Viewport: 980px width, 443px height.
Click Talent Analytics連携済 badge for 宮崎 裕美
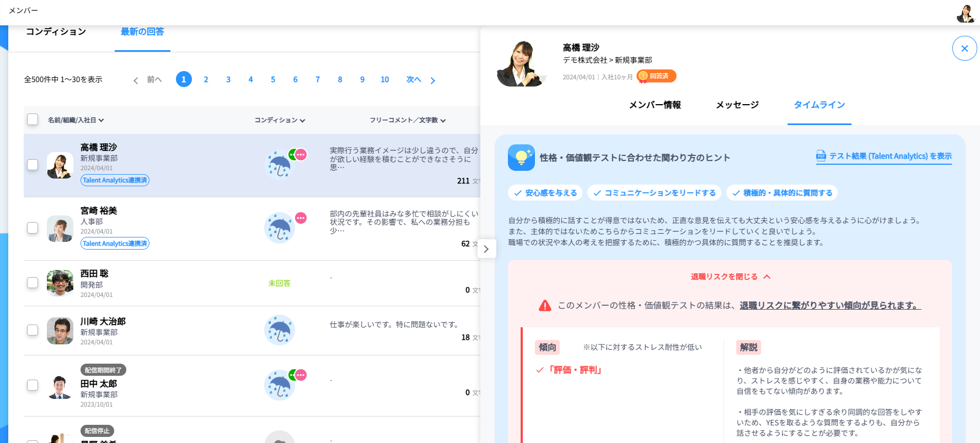pyautogui.click(x=115, y=244)
